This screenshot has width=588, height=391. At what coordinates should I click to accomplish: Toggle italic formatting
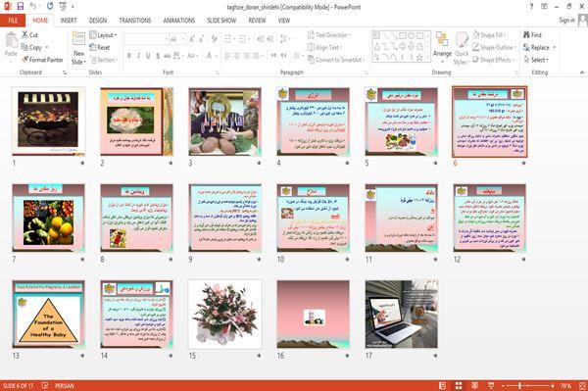click(138, 56)
